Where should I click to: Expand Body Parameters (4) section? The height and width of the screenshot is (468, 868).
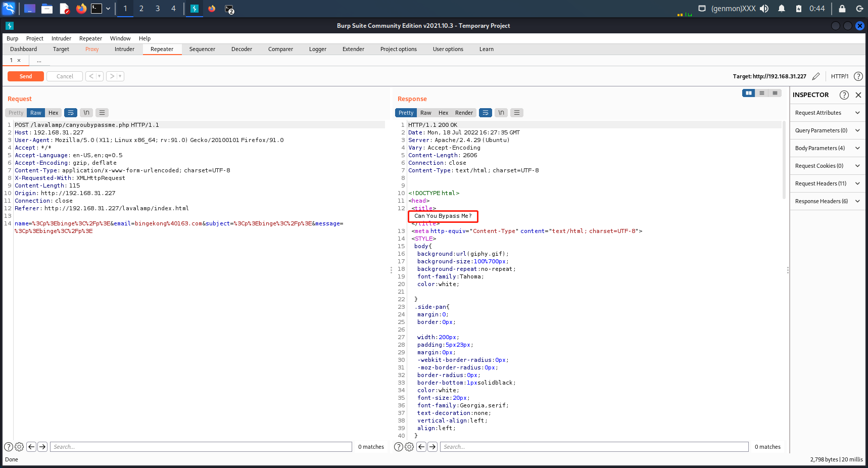(828, 148)
